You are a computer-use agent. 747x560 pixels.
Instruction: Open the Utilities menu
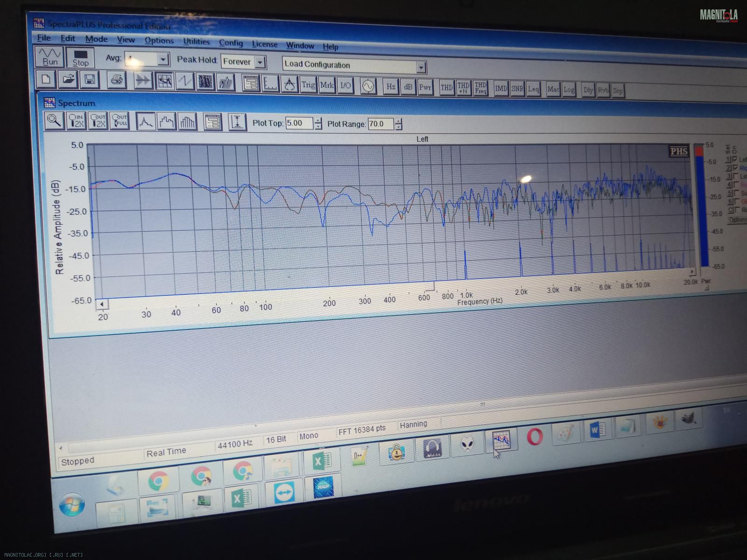point(196,42)
